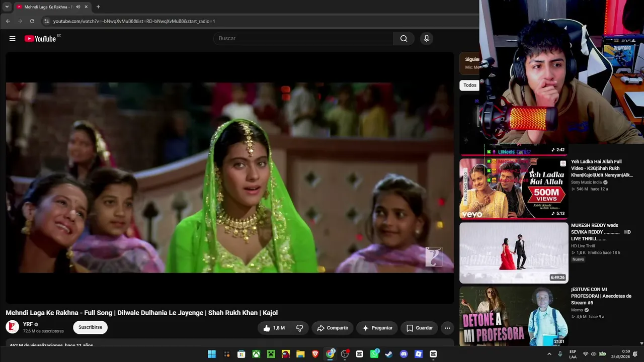Open the HD Live Thrill channel link
Viewport: 644px width, 362px height.
[582, 246]
